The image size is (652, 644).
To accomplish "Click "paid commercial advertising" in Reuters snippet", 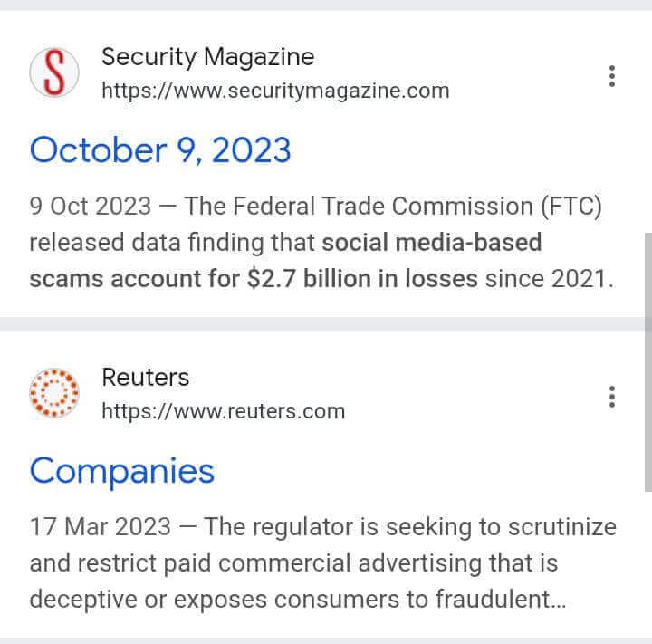I will [346, 563].
